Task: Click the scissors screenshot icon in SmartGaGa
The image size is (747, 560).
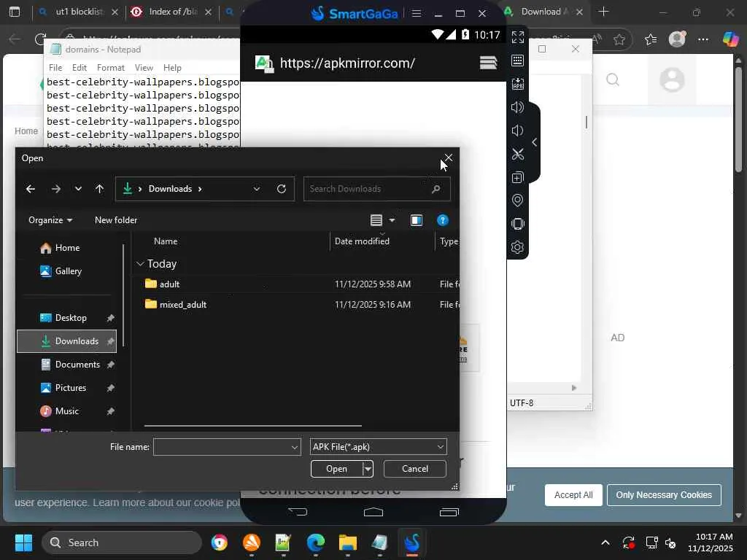Action: (517, 154)
